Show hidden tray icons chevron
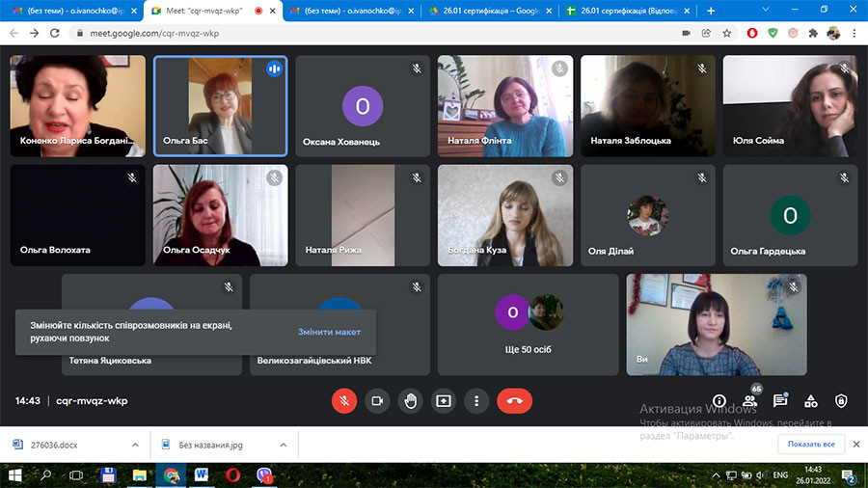The width and height of the screenshot is (868, 488). point(716,475)
